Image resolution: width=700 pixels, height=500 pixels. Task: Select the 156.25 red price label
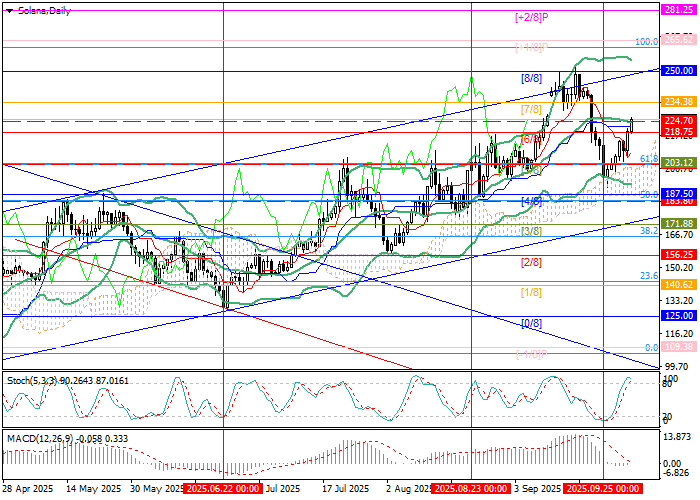click(679, 255)
